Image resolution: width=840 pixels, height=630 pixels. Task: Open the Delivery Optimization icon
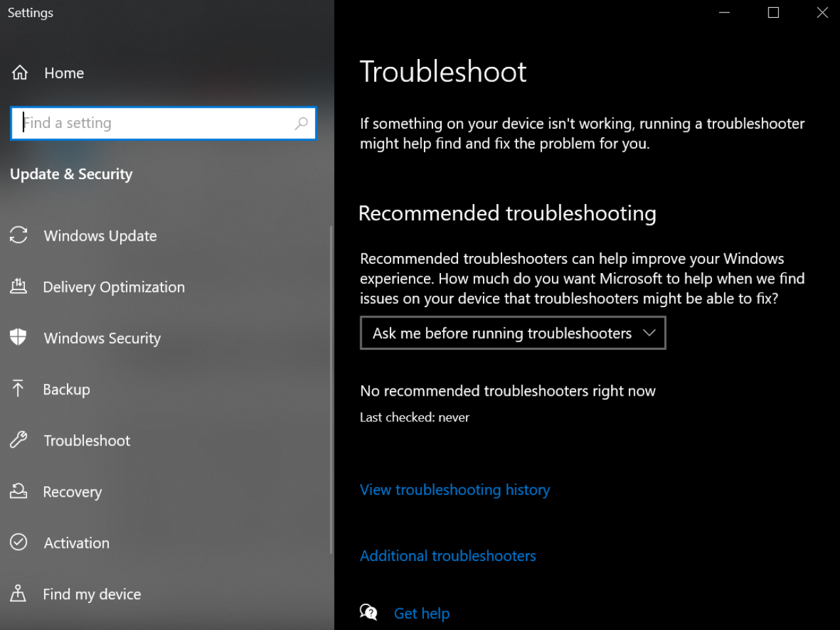pyautogui.click(x=19, y=286)
